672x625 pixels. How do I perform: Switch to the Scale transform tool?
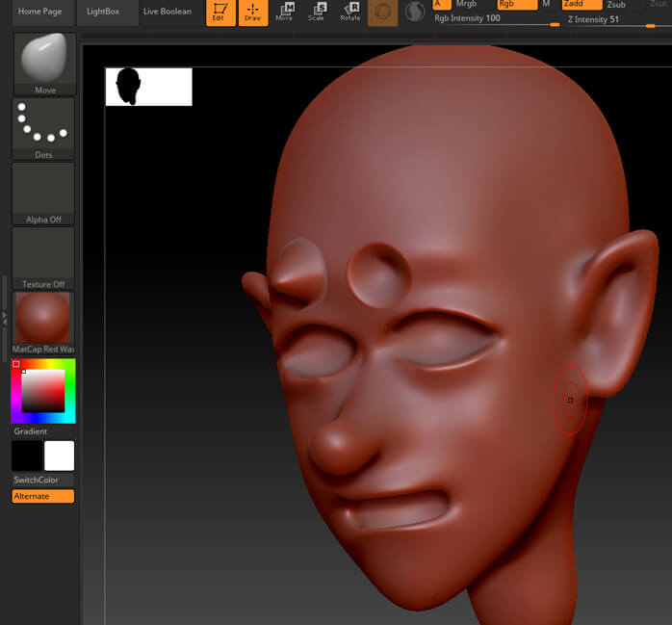(317, 13)
